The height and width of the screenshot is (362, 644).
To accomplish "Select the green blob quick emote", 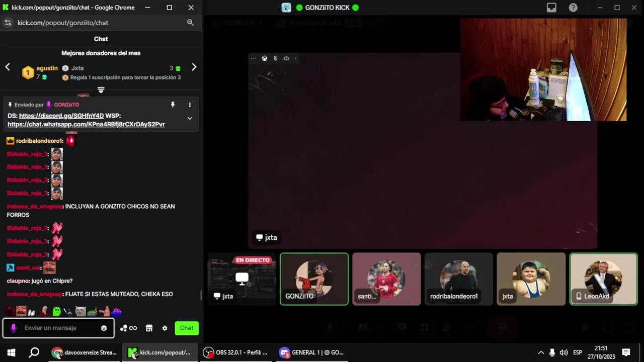I will pyautogui.click(x=56, y=311).
